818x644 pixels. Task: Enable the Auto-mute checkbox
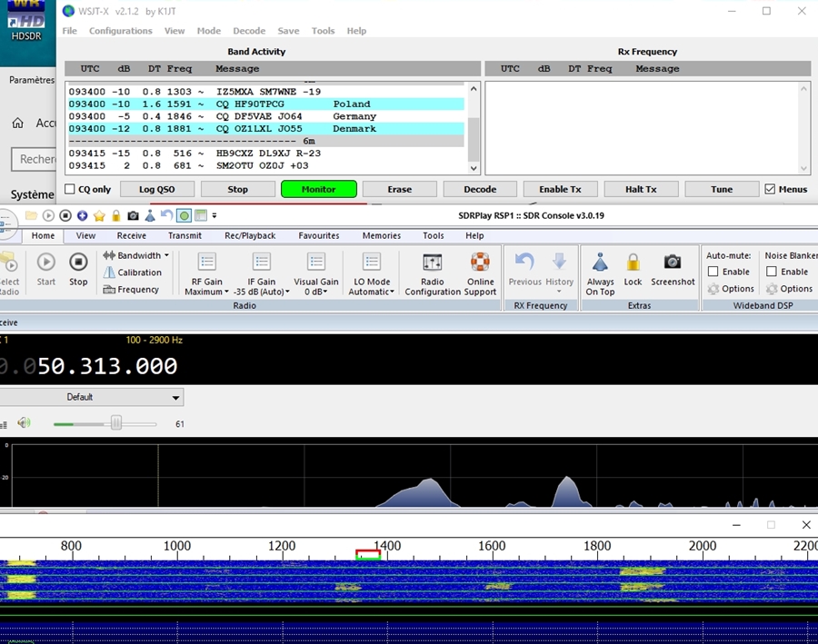click(x=713, y=272)
